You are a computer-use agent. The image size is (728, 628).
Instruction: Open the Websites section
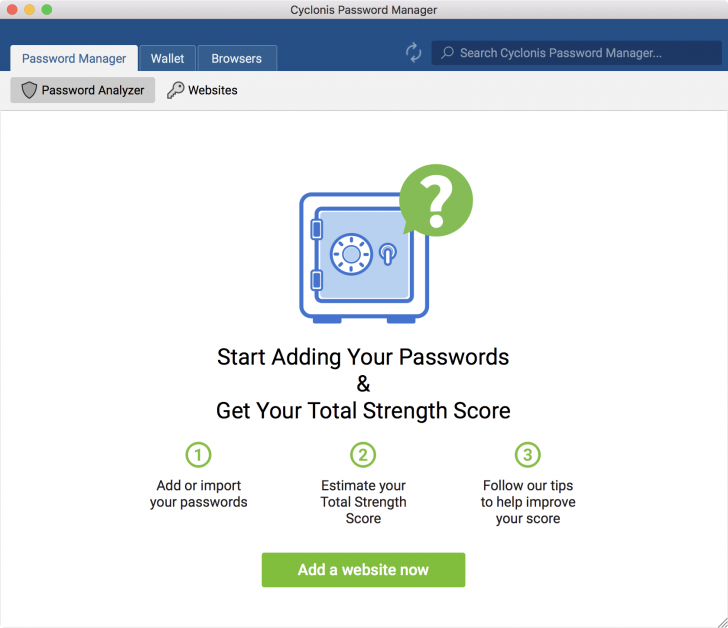(202, 90)
